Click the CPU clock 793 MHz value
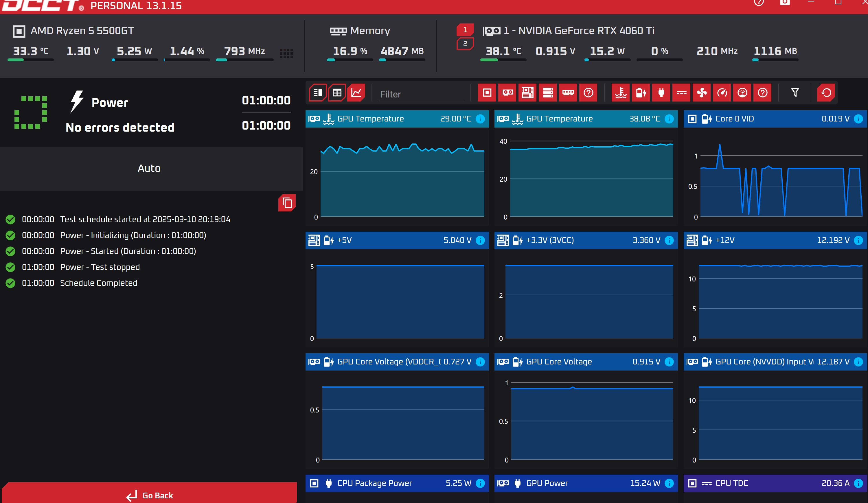The image size is (868, 503). 244,51
